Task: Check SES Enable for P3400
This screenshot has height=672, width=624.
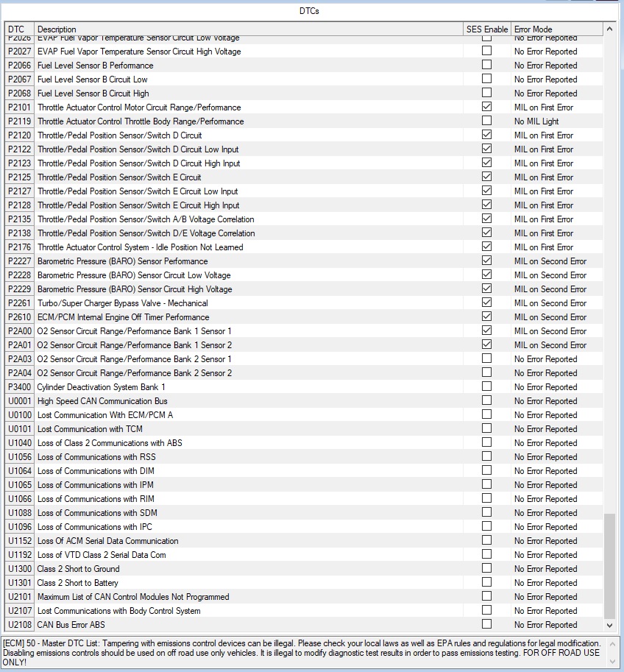Action: tap(486, 386)
